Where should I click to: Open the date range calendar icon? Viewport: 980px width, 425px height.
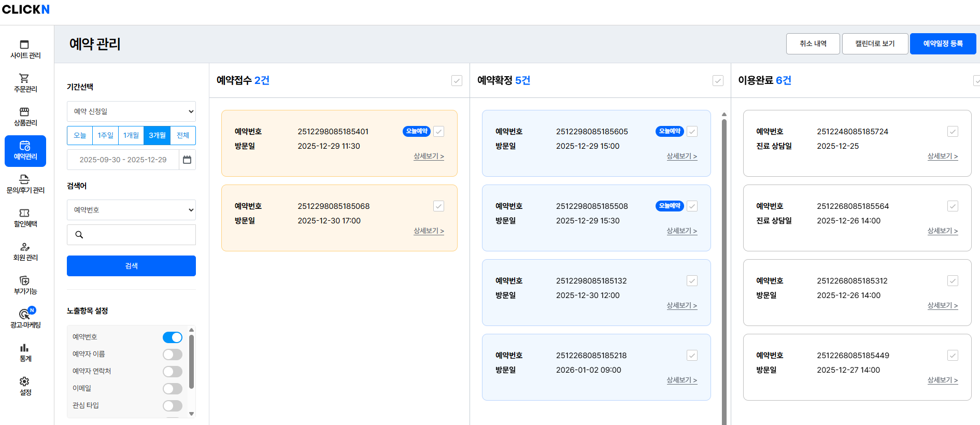click(x=187, y=160)
